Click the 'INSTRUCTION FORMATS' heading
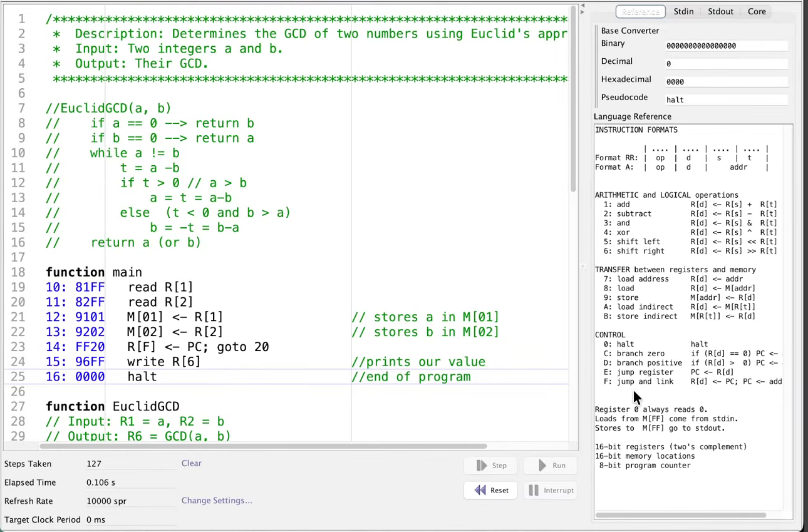 [x=636, y=130]
